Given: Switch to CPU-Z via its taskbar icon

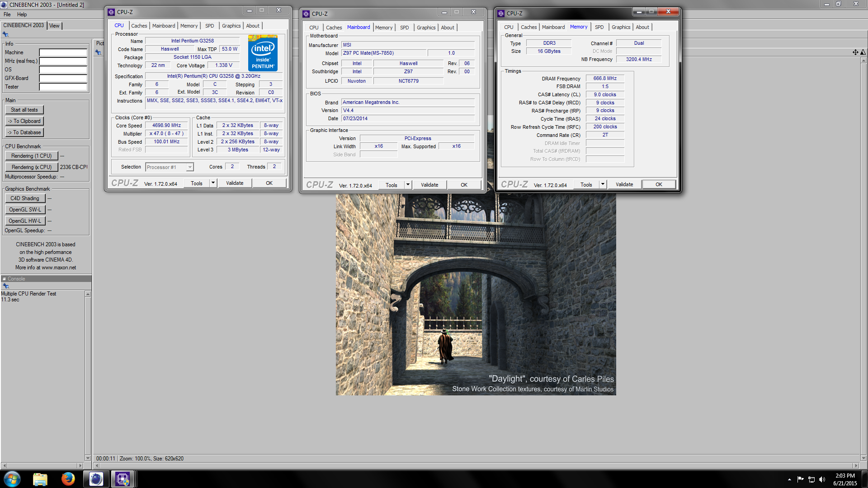Looking at the screenshot, I should pyautogui.click(x=123, y=479).
